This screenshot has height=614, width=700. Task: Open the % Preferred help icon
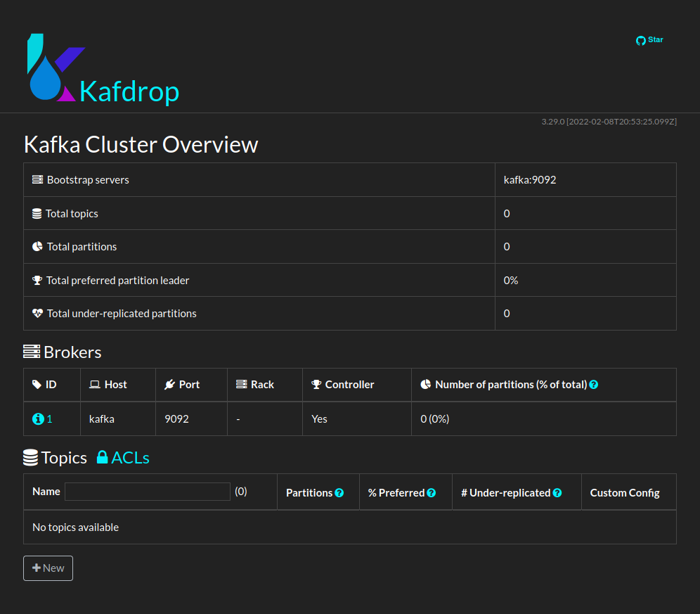[432, 493]
